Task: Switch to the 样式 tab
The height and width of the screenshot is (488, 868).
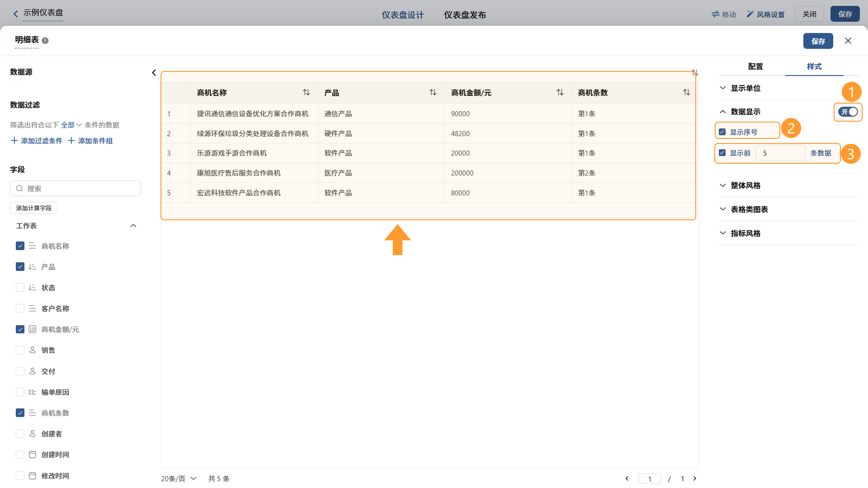Action: pos(814,66)
